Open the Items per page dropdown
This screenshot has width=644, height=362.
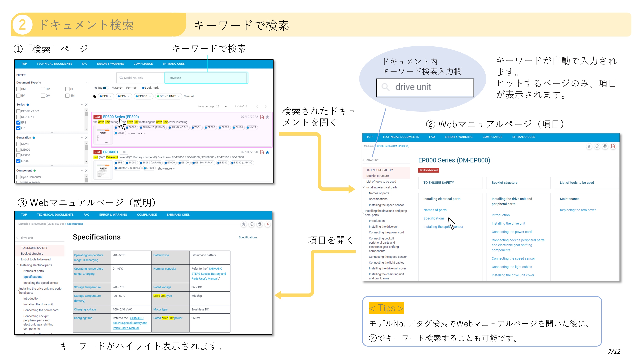pos(222,106)
